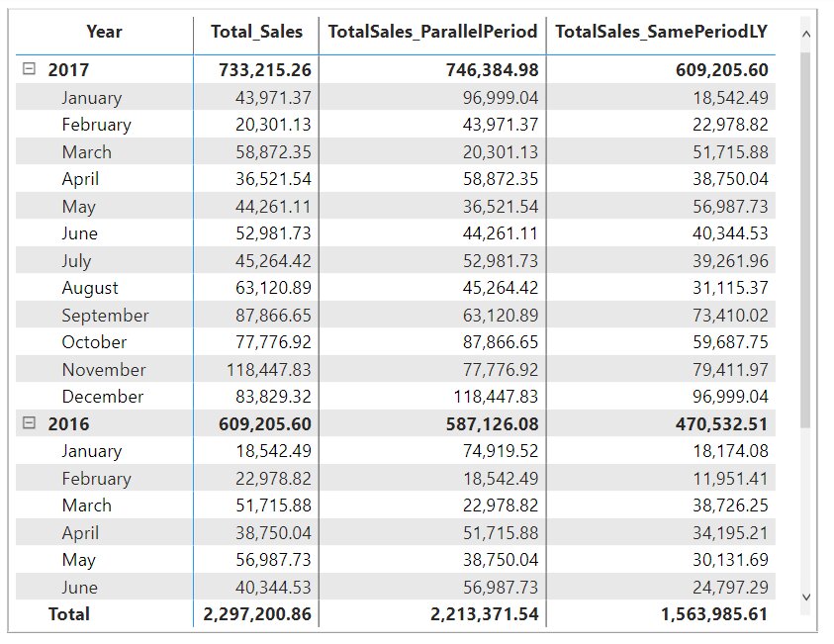Viewport: 834px width, 644px height.
Task: Click the 2017 year label
Action: [x=68, y=70]
